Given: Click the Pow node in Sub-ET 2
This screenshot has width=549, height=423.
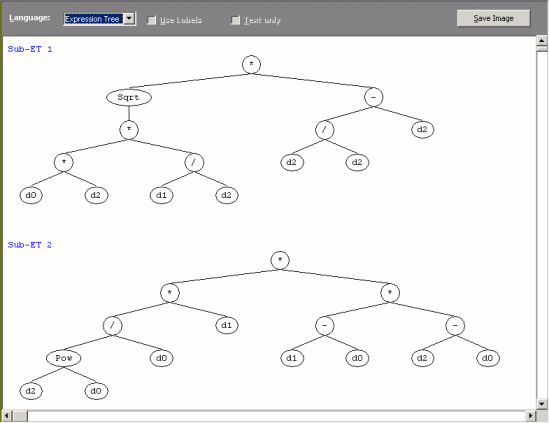Looking at the screenshot, I should pyautogui.click(x=63, y=358).
